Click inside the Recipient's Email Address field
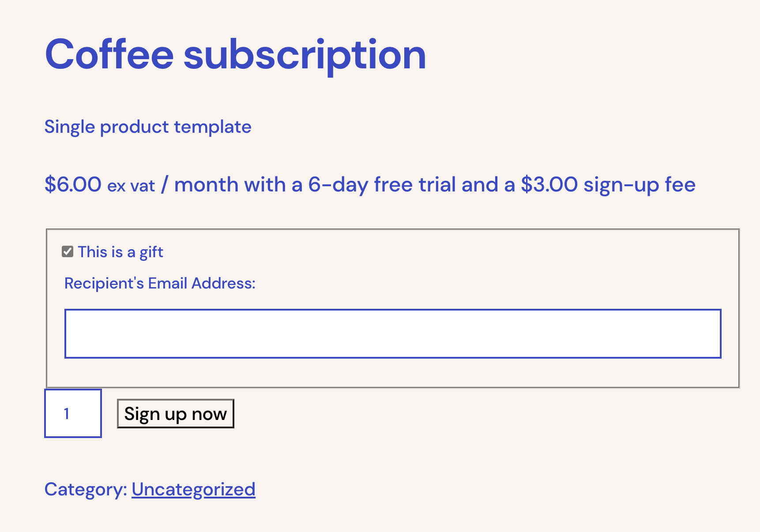 (393, 333)
